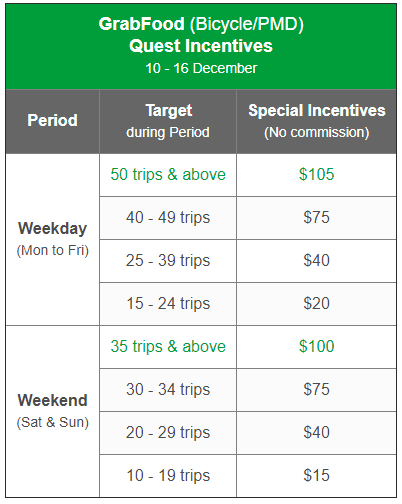Click the 25 - 39 trips cell
402x504 pixels.
pyautogui.click(x=168, y=261)
